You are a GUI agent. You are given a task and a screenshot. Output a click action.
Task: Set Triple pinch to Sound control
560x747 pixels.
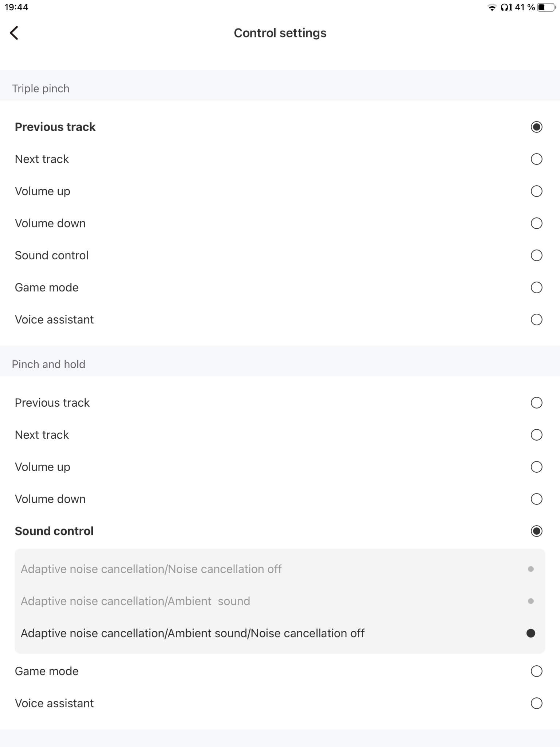[x=536, y=255]
